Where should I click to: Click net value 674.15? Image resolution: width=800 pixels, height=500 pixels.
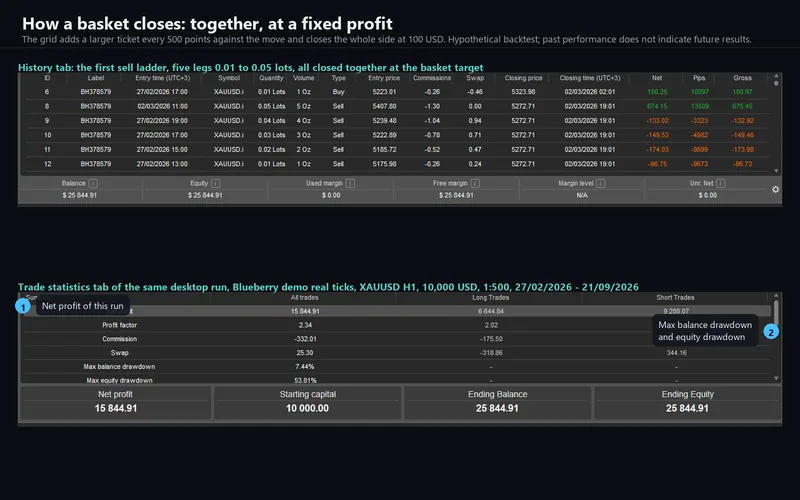click(x=658, y=106)
